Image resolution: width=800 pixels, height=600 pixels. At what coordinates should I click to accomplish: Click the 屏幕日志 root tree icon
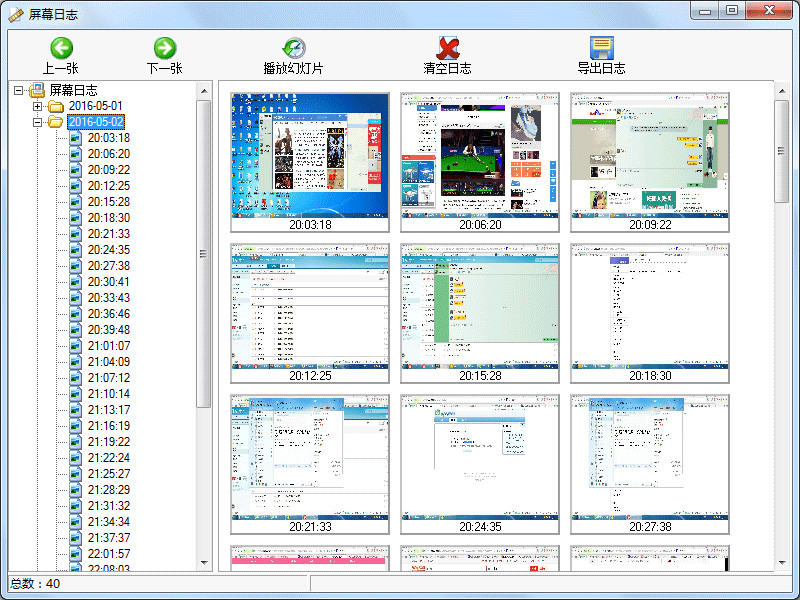tap(37, 90)
